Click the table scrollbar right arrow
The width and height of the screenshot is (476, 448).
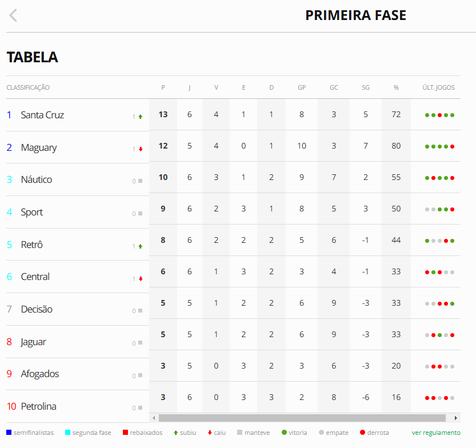(456, 418)
